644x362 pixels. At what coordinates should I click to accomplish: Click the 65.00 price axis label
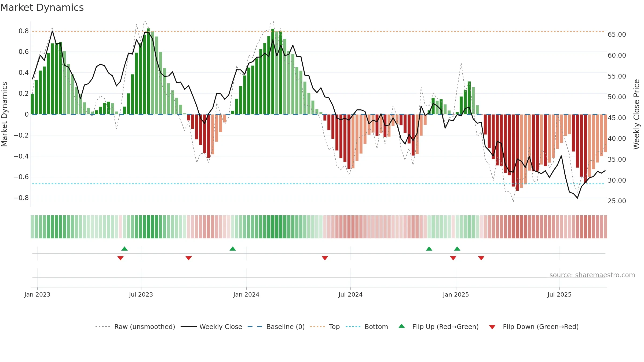[617, 35]
